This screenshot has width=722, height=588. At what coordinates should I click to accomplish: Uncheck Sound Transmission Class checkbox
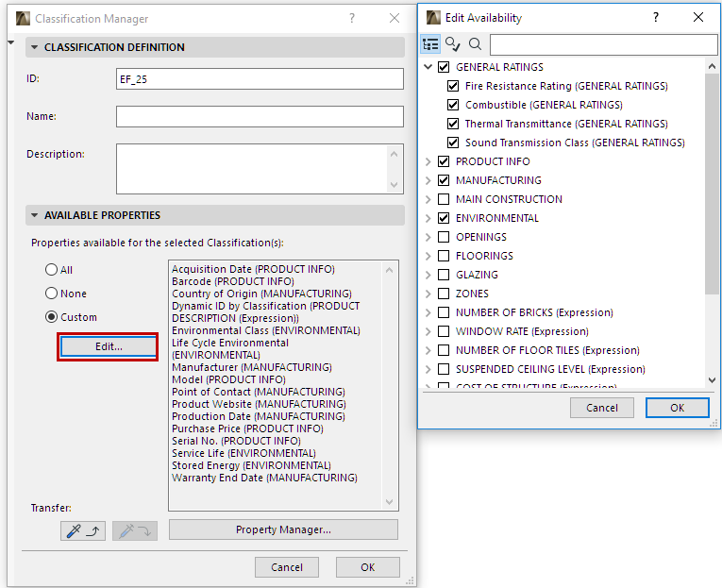click(x=453, y=143)
